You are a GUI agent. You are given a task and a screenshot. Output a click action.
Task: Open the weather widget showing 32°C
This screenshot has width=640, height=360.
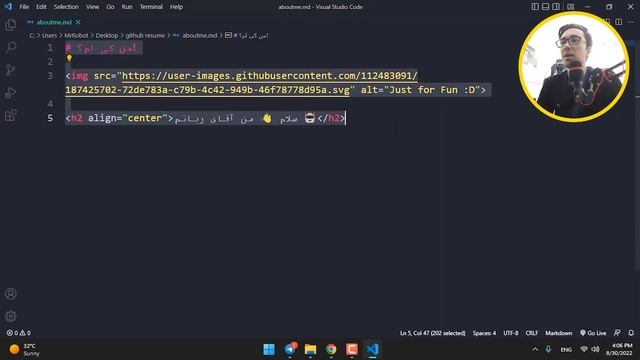(x=24, y=349)
